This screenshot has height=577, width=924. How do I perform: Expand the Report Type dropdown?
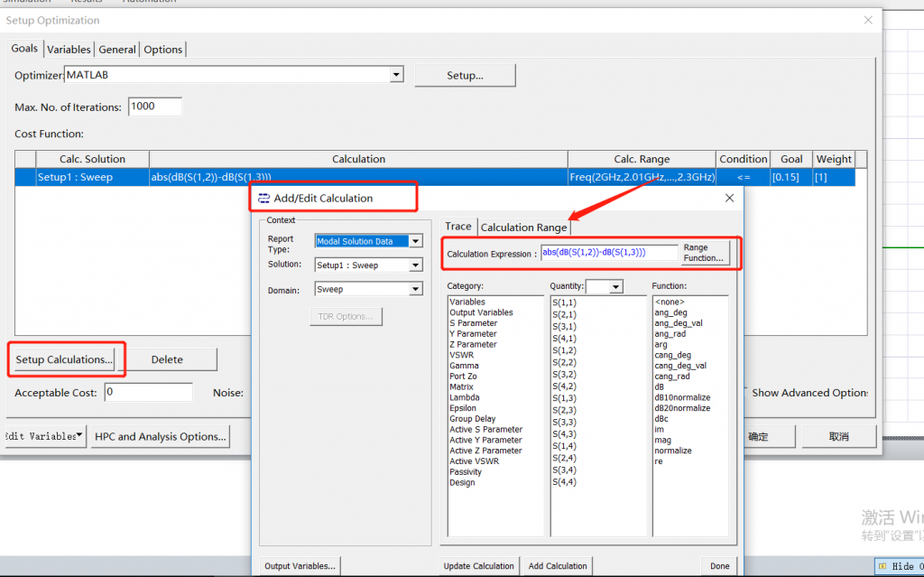pyautogui.click(x=415, y=241)
